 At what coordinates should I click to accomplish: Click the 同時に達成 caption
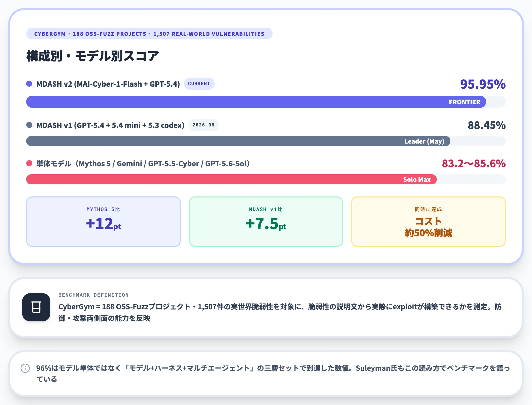pos(428,209)
